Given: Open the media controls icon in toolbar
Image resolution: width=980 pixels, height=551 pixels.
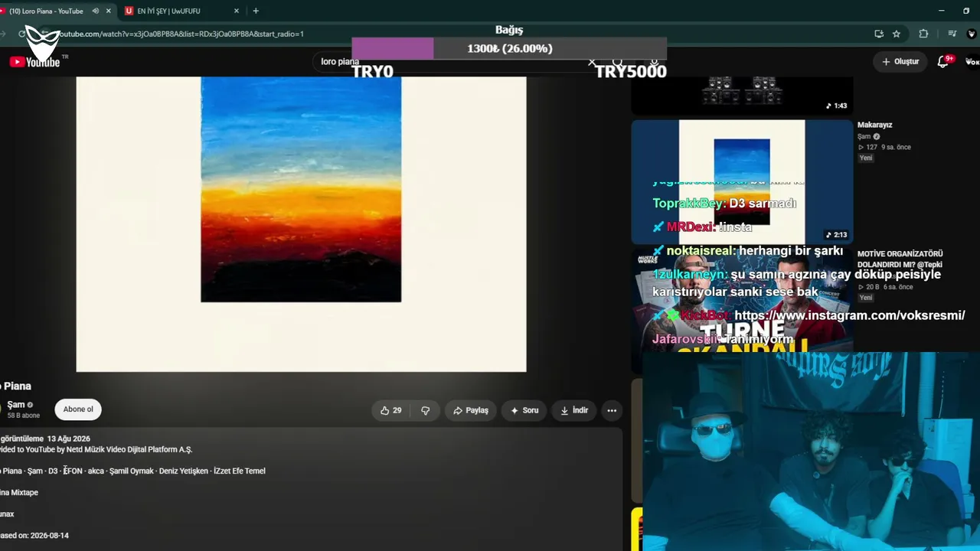Looking at the screenshot, I should pyautogui.click(x=952, y=34).
